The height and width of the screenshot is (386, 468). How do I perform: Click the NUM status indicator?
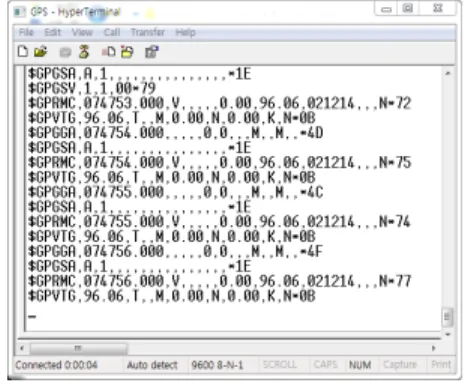pyautogui.click(x=360, y=365)
